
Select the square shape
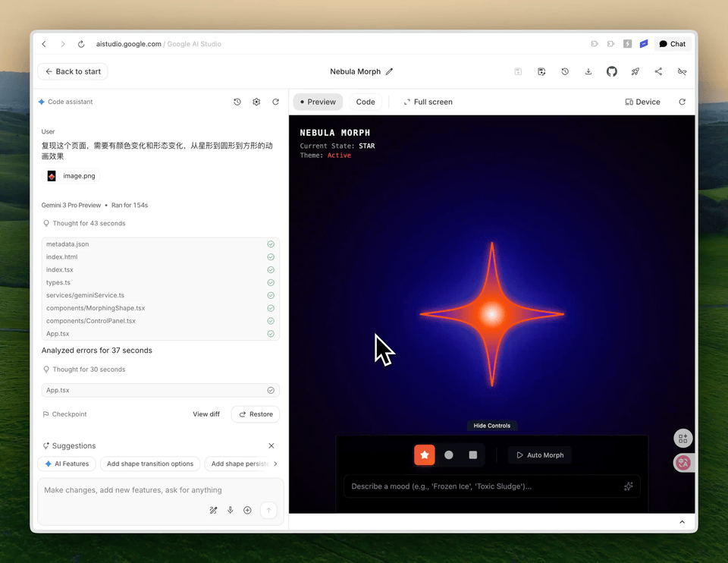[x=472, y=454]
